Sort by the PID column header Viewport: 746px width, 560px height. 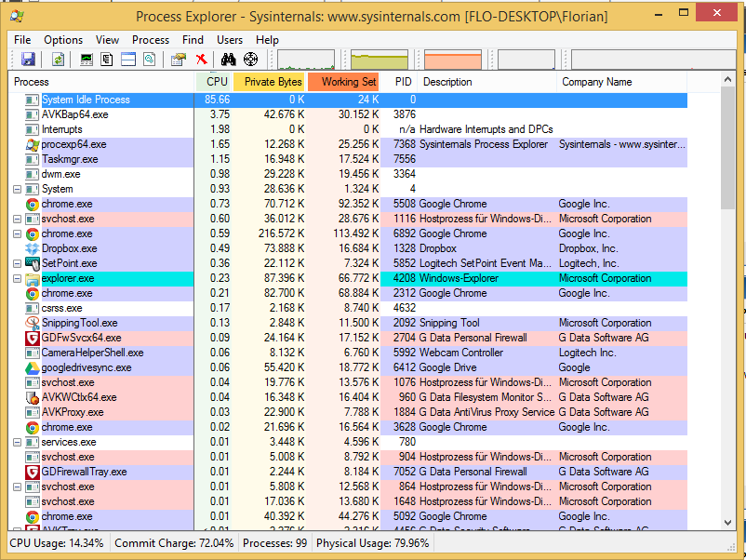coord(399,82)
